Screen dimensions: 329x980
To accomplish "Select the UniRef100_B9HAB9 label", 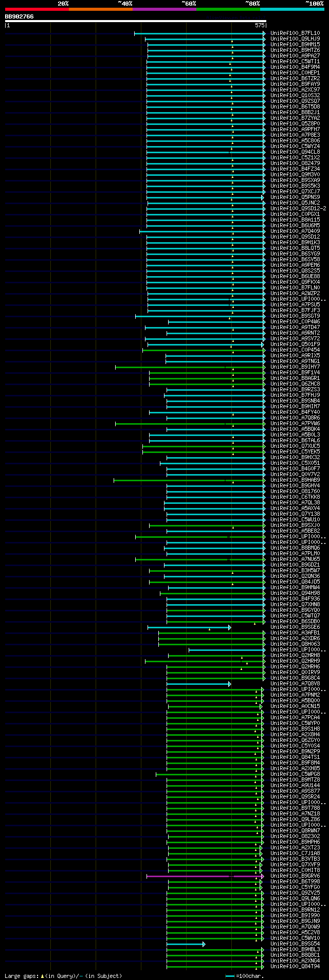I will pos(295,480).
